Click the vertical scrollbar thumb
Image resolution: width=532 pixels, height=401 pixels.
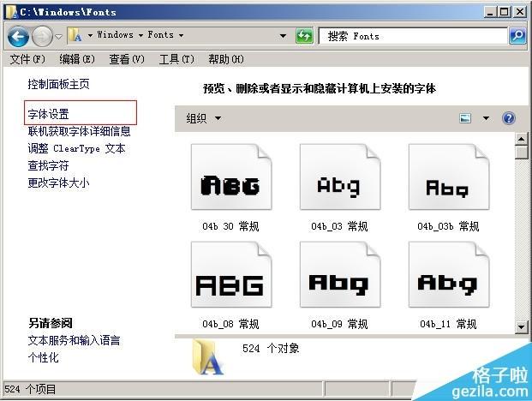522,153
